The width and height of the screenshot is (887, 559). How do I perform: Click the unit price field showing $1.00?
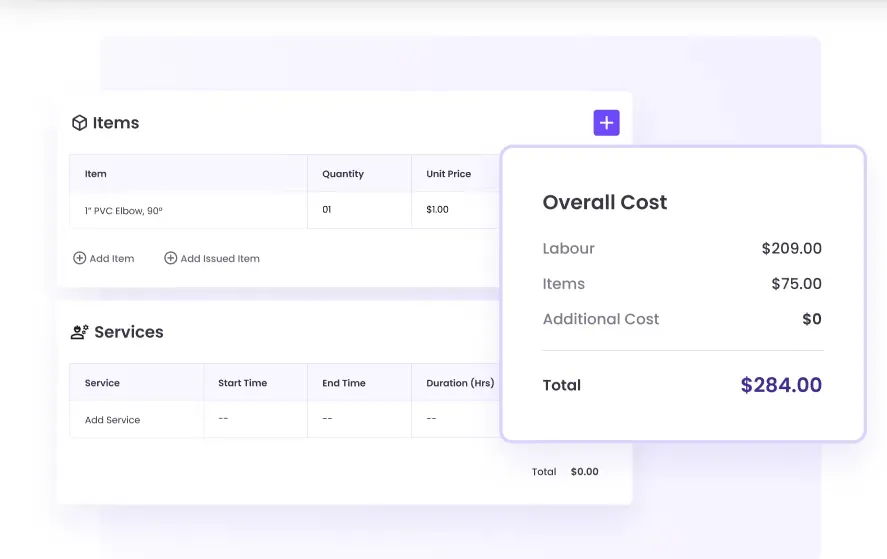(437, 210)
